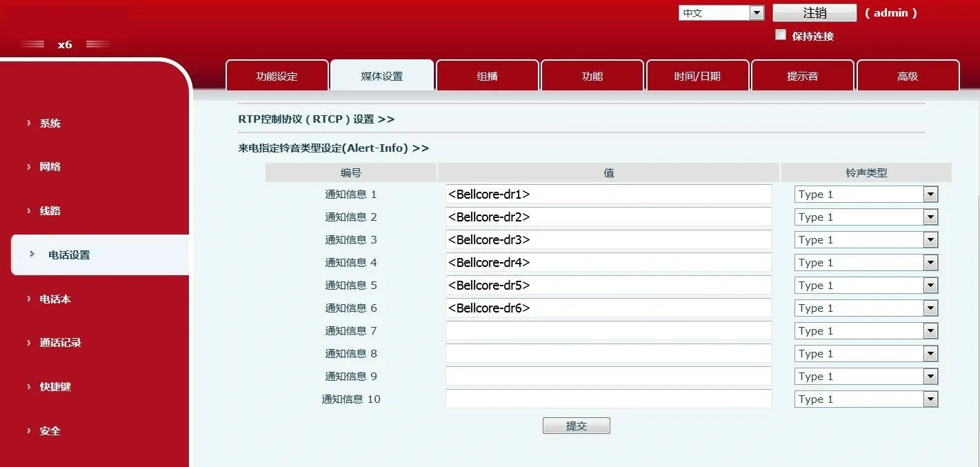Open the 提示音 (Tone) tab
This screenshot has height=467, width=980.
803,75
